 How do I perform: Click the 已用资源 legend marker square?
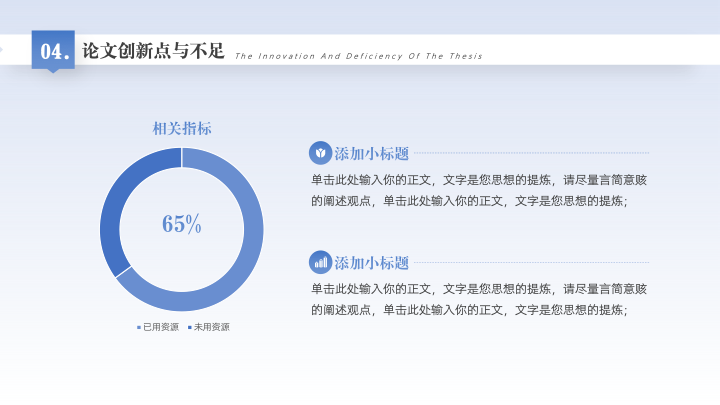(139, 327)
